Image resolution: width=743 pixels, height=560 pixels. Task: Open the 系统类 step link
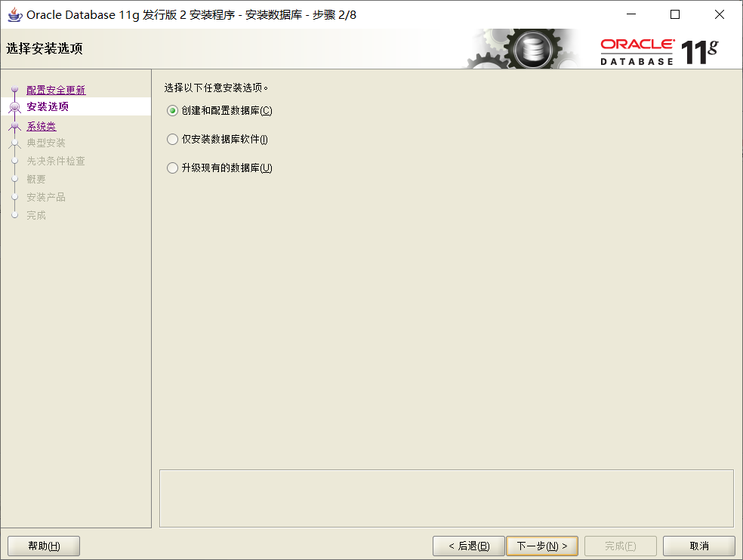point(40,126)
